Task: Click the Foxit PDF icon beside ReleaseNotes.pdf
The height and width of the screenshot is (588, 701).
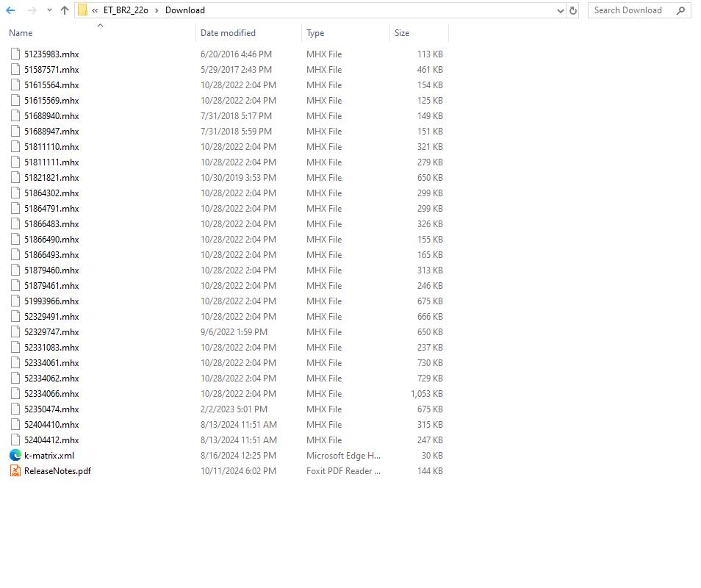Action: 15,470
